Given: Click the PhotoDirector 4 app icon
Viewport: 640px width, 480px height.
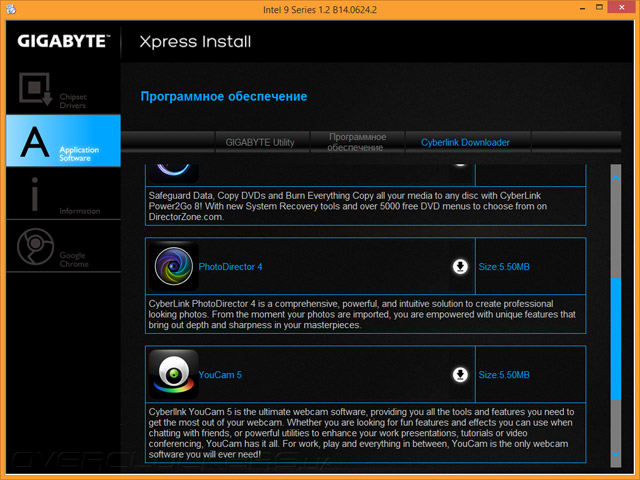Looking at the screenshot, I should [173, 266].
